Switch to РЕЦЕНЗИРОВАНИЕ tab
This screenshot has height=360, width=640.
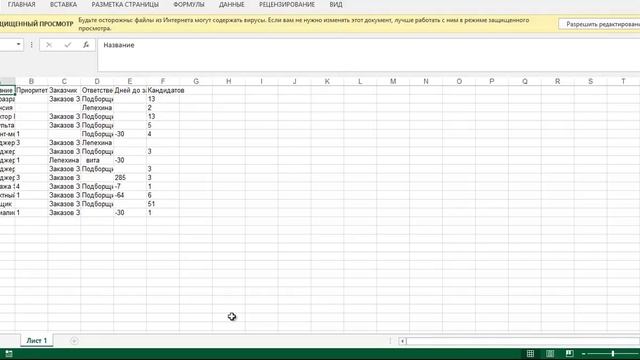287,4
